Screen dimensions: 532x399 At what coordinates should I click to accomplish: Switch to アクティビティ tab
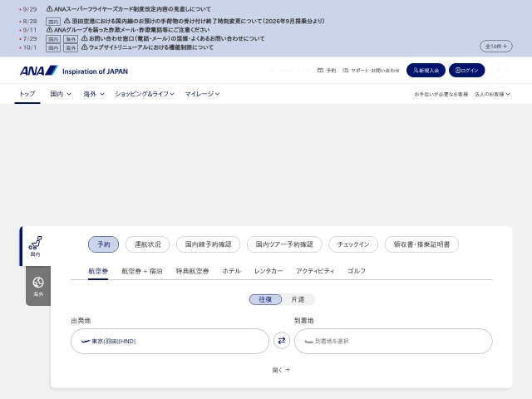(315, 271)
